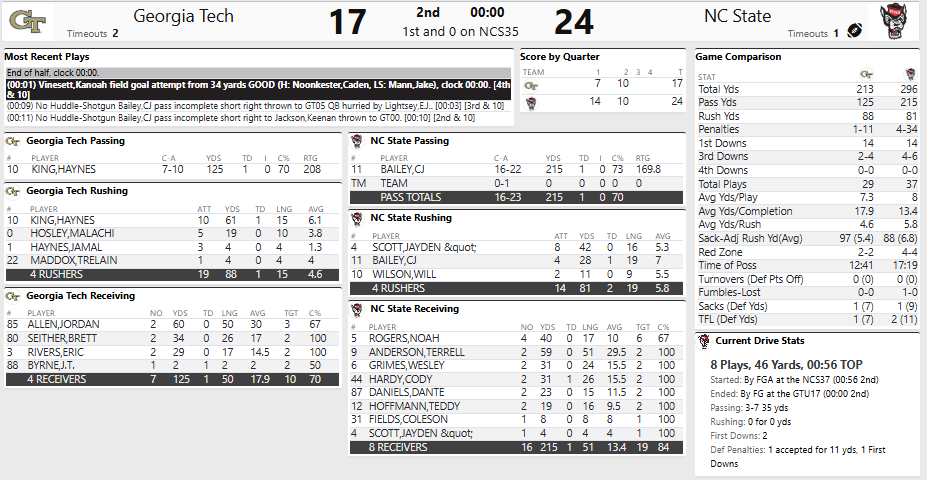Click the NC State logo in Score by Quarter
Screen dimensions: 927x480
[x=531, y=102]
